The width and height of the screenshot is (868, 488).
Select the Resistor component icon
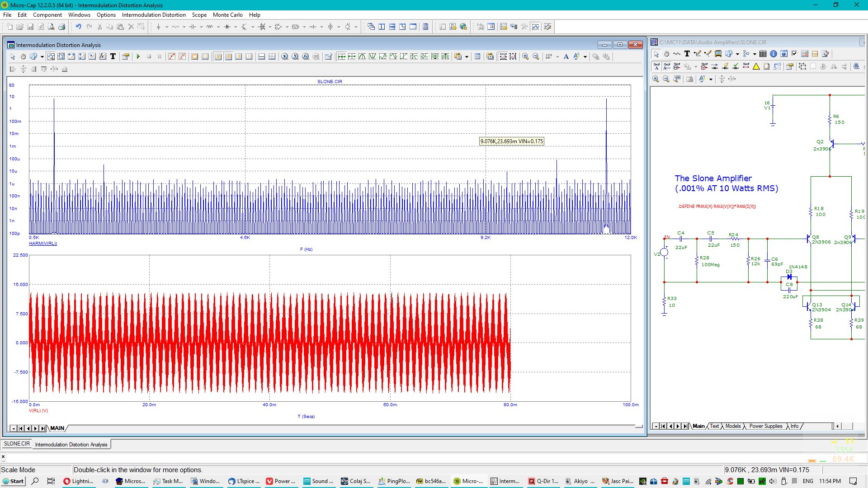(175, 27)
